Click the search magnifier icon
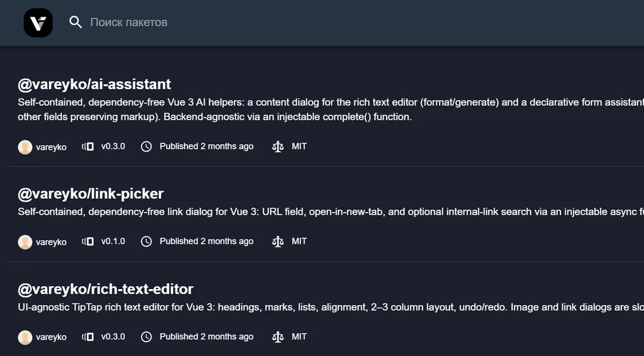 point(76,22)
